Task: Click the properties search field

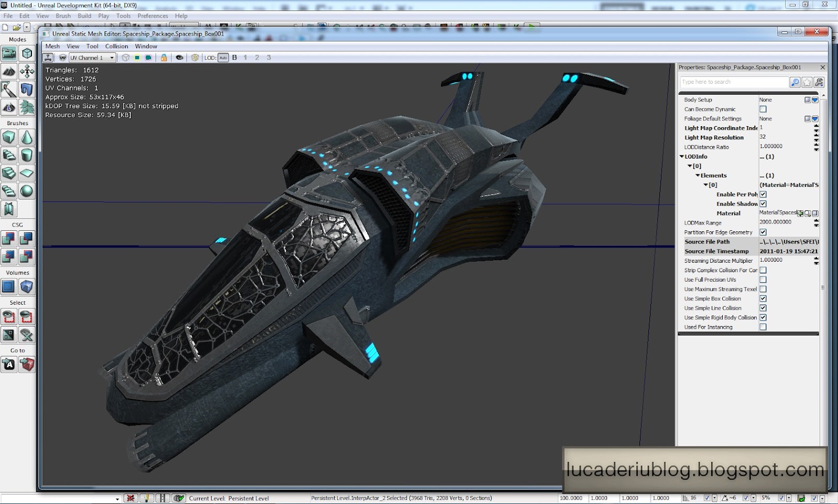Action: pyautogui.click(x=734, y=82)
